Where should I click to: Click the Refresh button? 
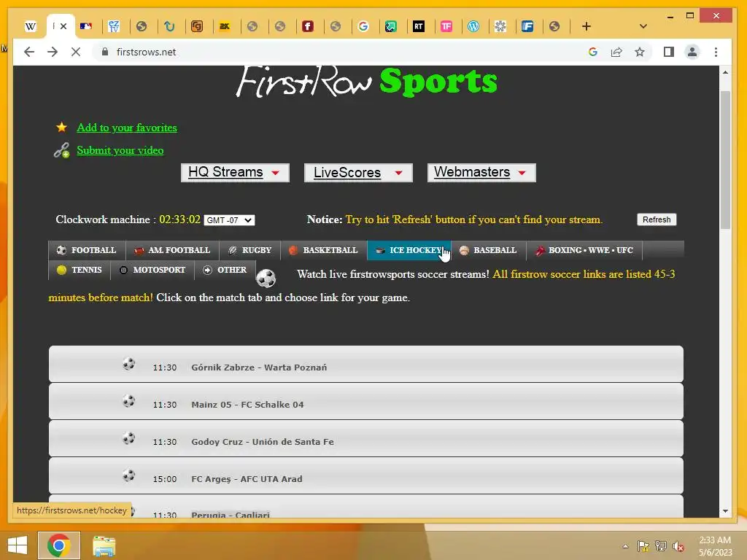coord(657,219)
